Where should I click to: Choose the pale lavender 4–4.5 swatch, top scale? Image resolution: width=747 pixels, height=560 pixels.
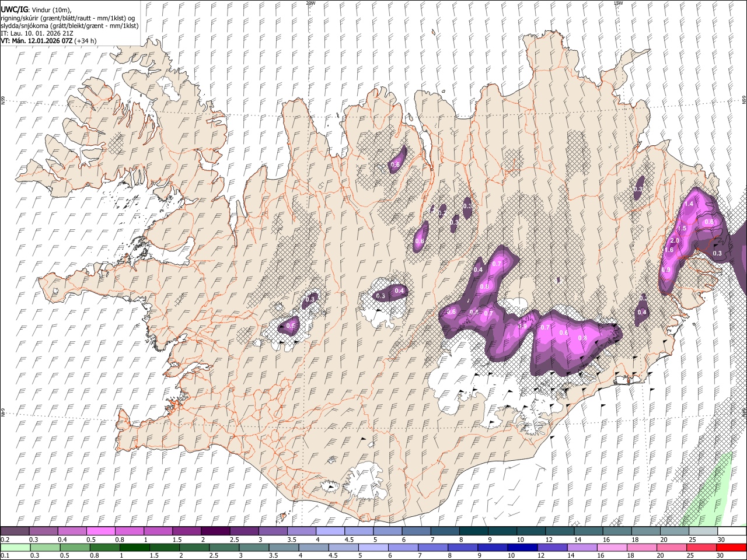tap(330, 531)
